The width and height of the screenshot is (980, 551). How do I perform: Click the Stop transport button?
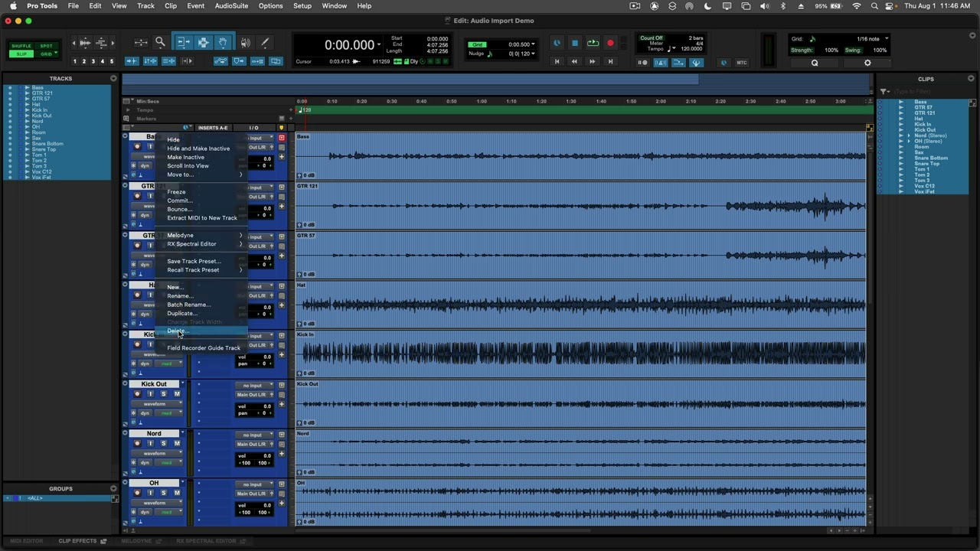tap(574, 44)
